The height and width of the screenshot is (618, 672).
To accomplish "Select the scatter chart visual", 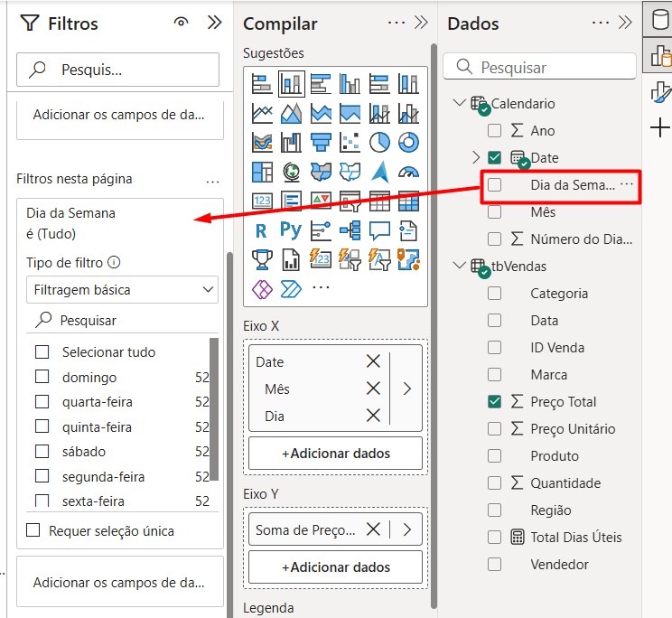I will 350,142.
